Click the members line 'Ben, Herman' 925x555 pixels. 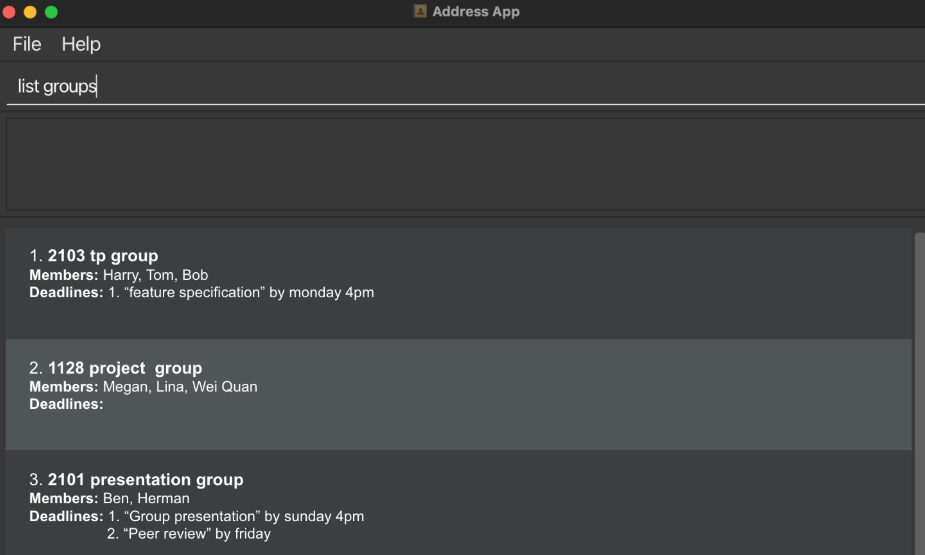146,499
